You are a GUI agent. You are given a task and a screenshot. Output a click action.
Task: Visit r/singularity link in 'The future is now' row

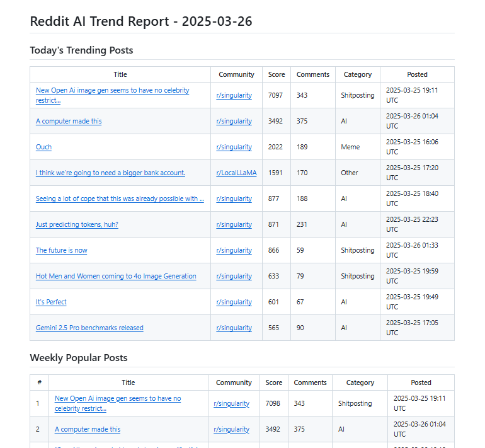pos(234,250)
